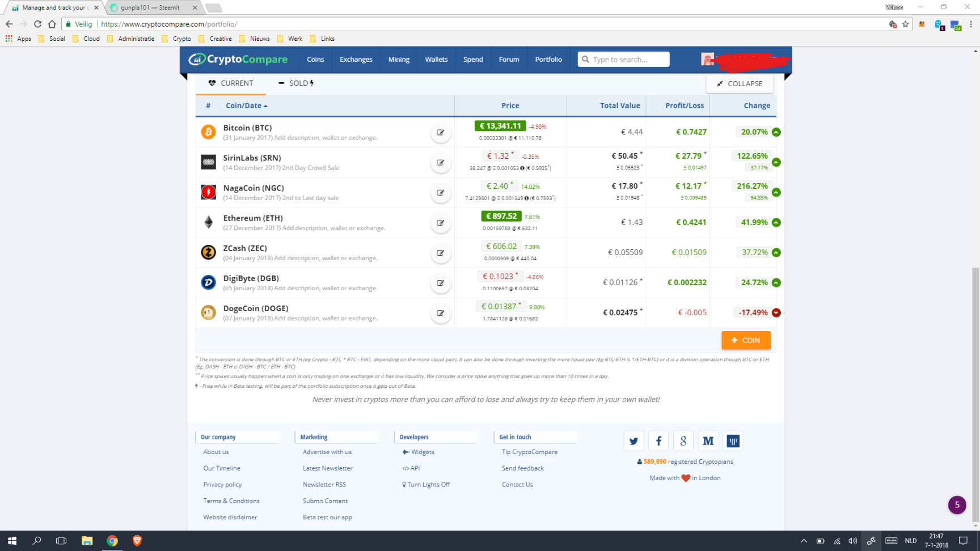Click the NagaCoin coin logo
This screenshot has height=551, width=980.
click(209, 192)
